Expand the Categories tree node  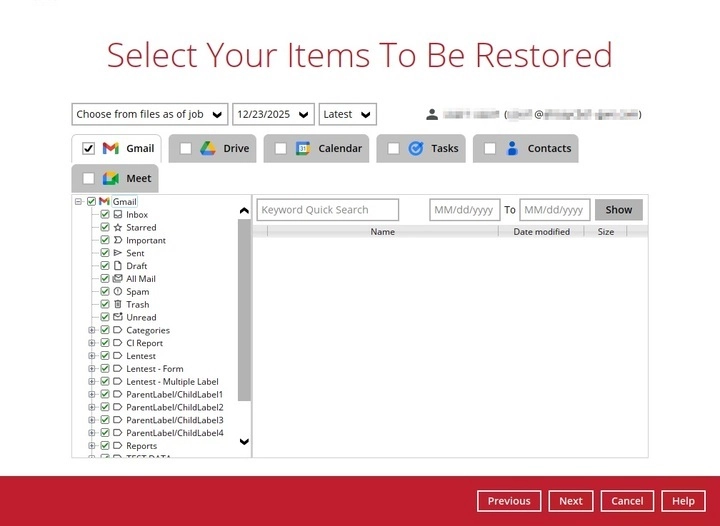(x=91, y=330)
